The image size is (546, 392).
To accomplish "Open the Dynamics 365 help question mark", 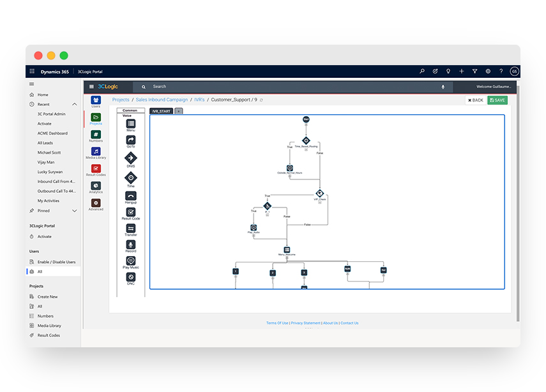I will click(x=501, y=72).
